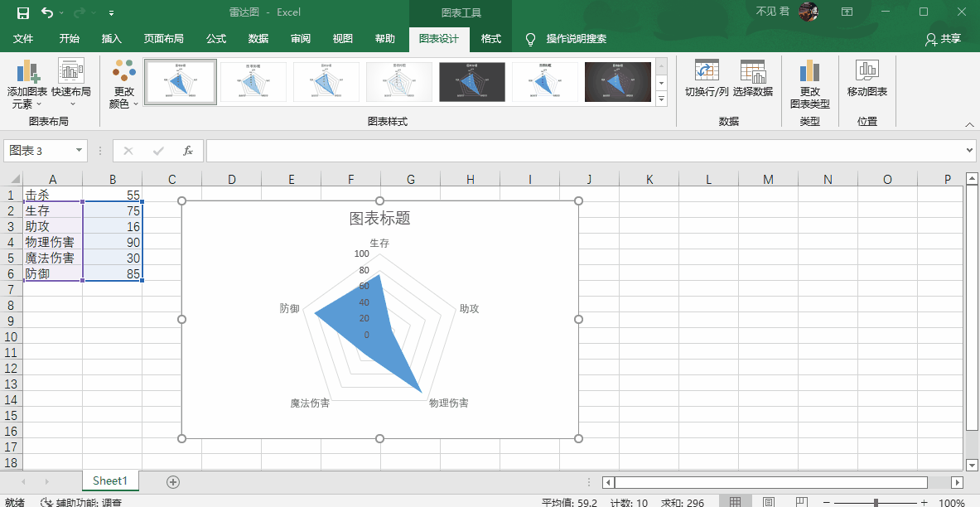Screen dimensions: 980x507
Task: Switch to the 公式 ribbon tab
Action: tap(216, 39)
